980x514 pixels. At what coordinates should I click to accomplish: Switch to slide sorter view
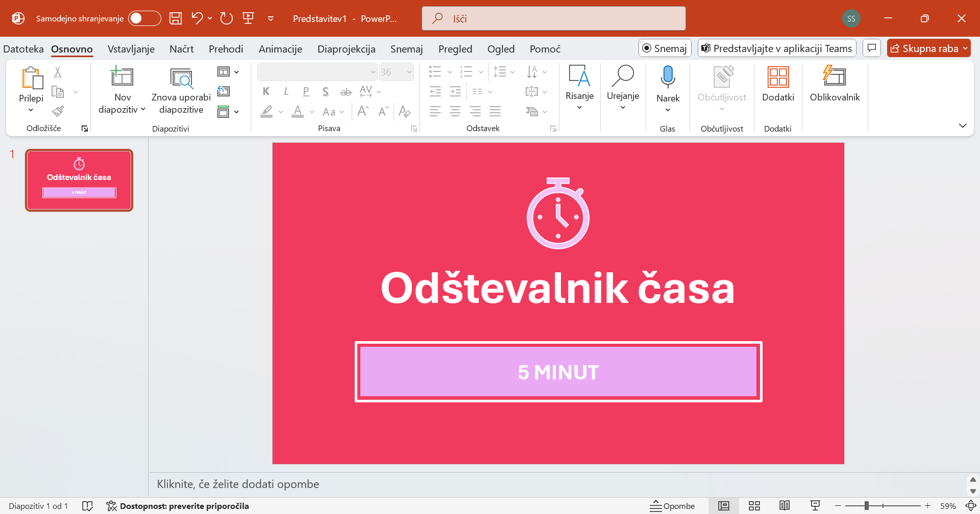(x=754, y=506)
